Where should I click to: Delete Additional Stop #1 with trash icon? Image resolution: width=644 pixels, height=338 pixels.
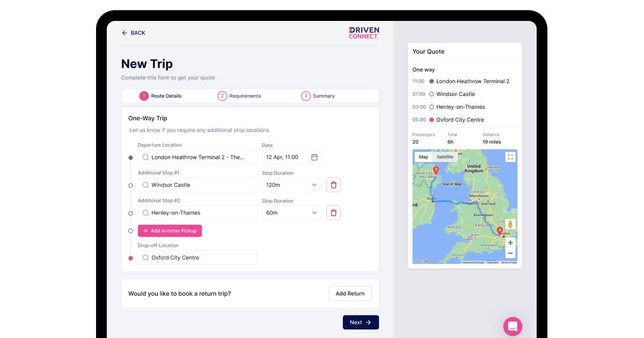(334, 185)
